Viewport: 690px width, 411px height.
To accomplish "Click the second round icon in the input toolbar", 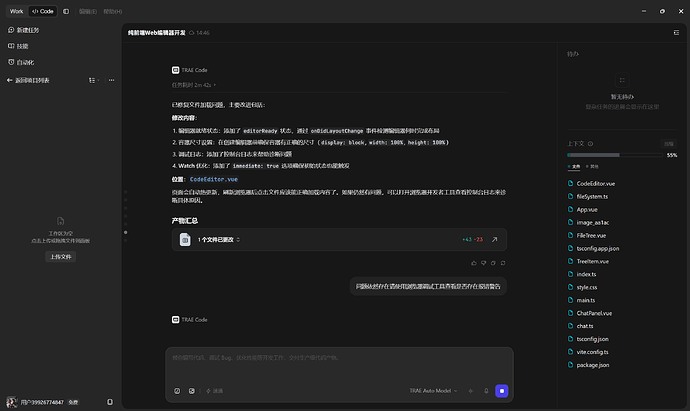I will pos(192,391).
